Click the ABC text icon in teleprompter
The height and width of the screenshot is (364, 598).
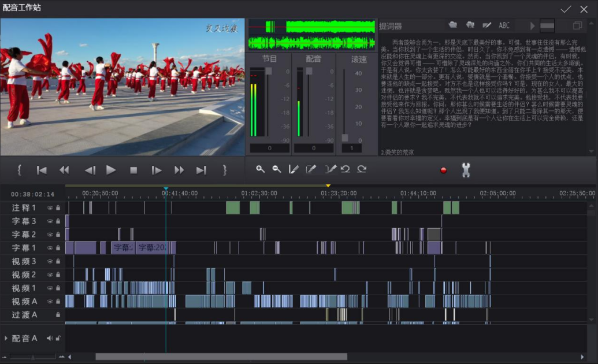coord(504,25)
